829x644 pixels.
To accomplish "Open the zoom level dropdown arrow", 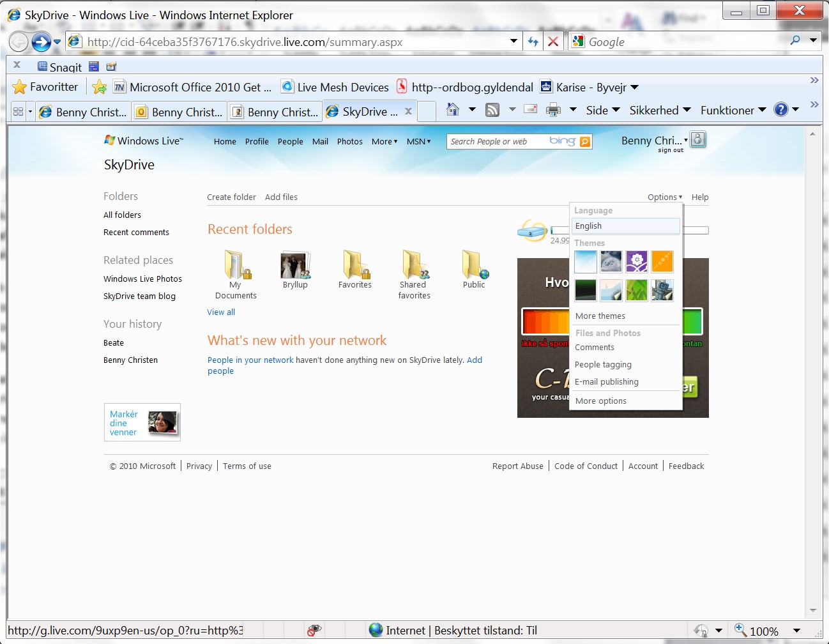I will click(x=796, y=631).
